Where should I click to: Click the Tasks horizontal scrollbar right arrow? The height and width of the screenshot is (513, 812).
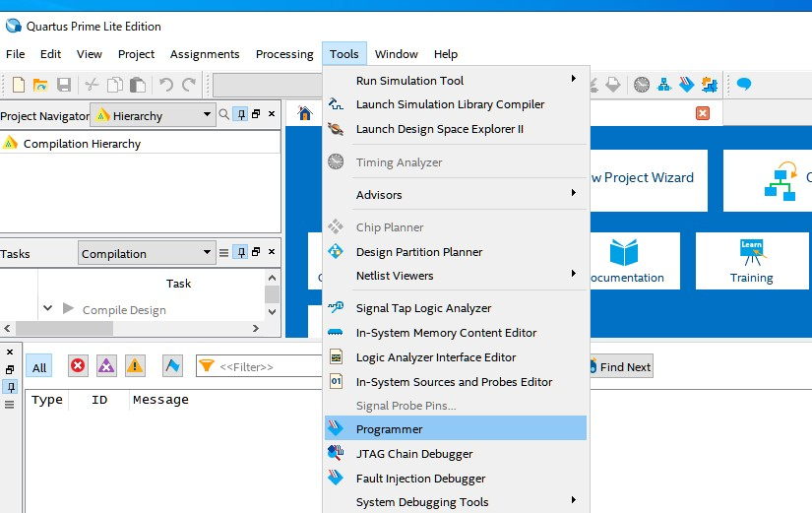[255, 328]
